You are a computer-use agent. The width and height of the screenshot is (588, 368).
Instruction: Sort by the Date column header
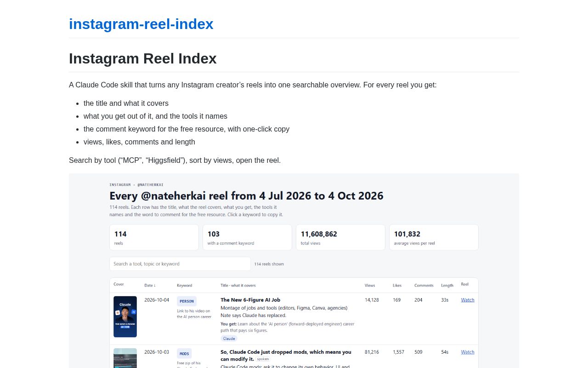pyautogui.click(x=150, y=285)
